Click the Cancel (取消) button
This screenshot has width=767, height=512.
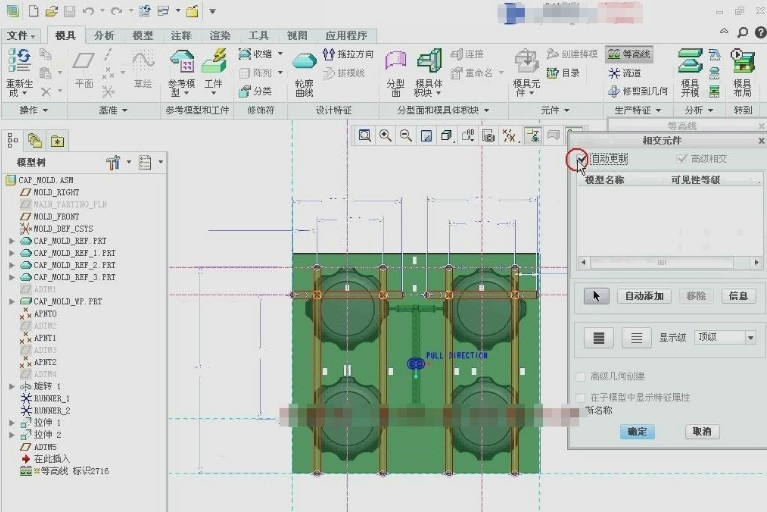pos(702,431)
